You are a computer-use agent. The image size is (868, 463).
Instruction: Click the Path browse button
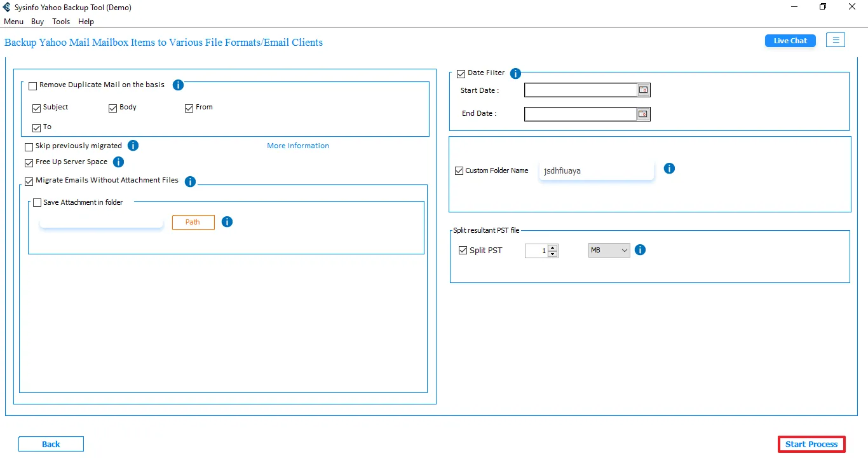[193, 222]
